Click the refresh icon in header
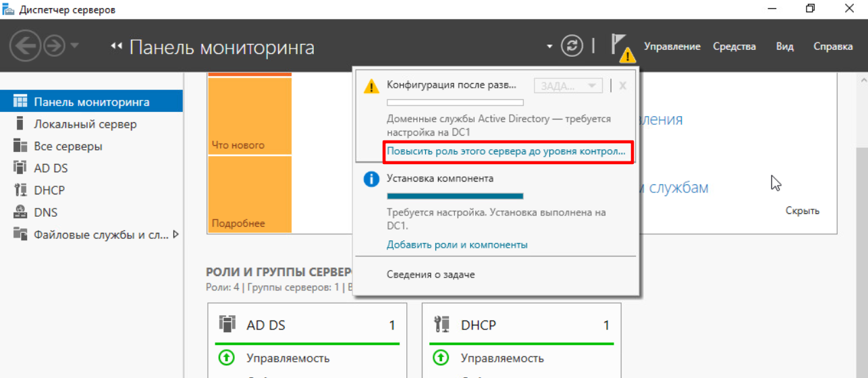The height and width of the screenshot is (378, 868). [572, 46]
